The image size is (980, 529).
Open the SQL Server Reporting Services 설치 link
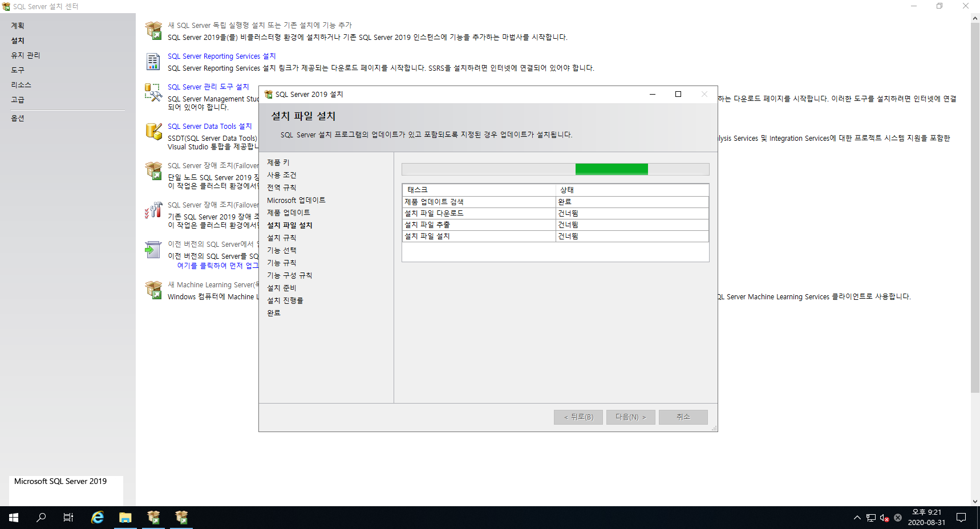pyautogui.click(x=221, y=56)
